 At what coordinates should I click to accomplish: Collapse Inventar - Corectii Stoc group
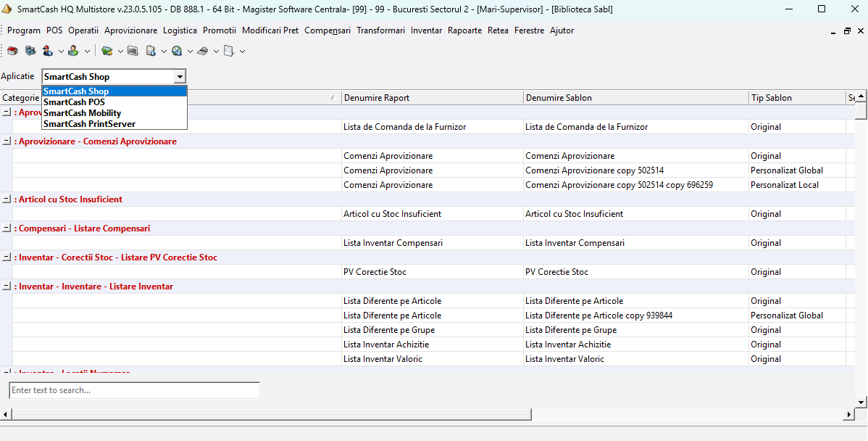(7, 257)
